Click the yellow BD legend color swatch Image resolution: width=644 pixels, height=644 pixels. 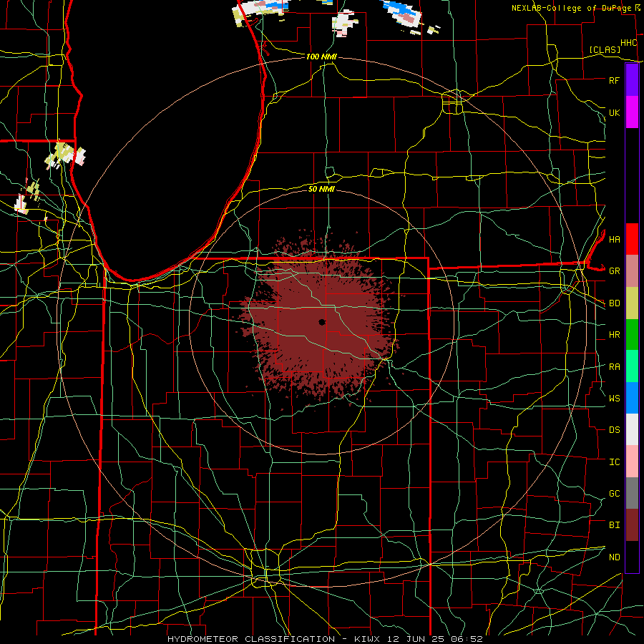point(632,303)
